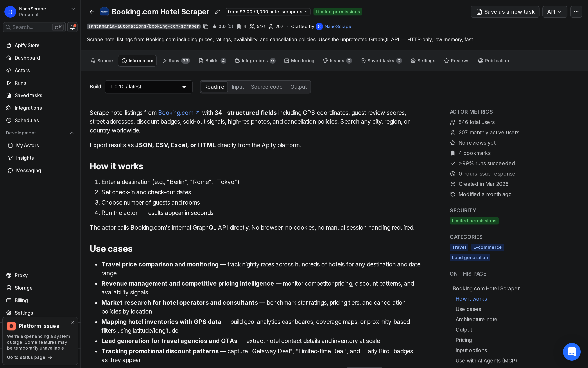Click the E-commerce category tag

[x=487, y=247]
